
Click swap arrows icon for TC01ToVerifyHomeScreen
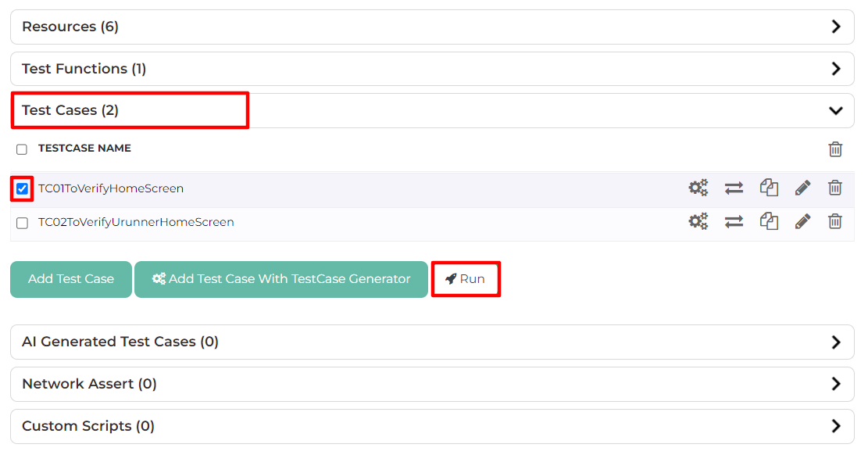[x=734, y=188]
